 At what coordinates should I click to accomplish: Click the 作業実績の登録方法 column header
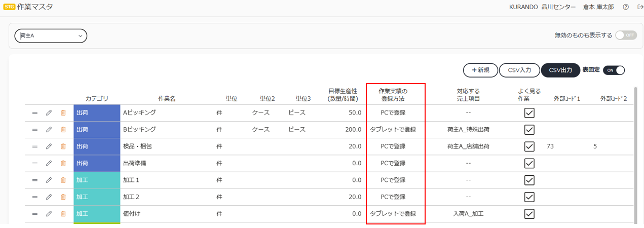(393, 95)
